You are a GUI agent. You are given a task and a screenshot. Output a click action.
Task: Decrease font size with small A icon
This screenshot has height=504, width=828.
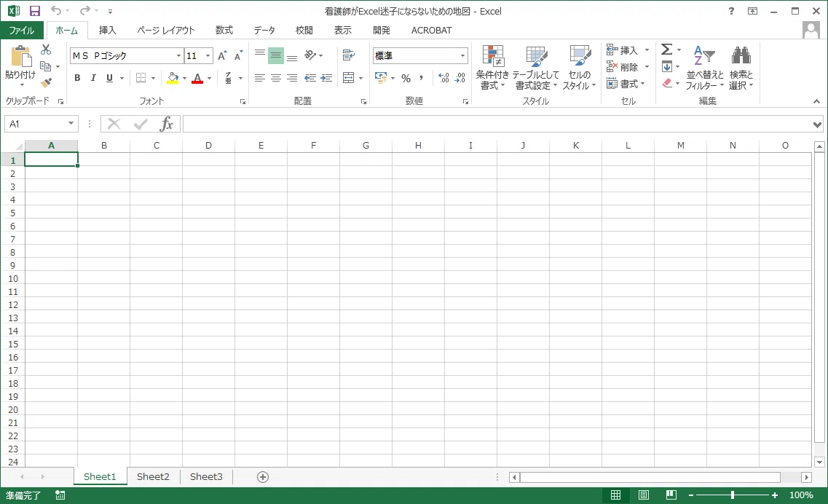pyautogui.click(x=238, y=55)
